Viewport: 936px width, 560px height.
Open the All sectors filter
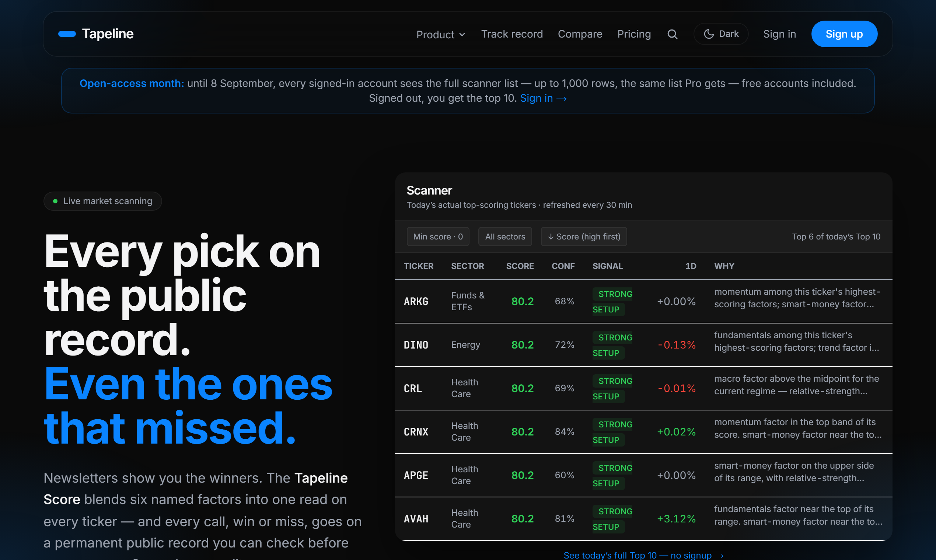(505, 237)
